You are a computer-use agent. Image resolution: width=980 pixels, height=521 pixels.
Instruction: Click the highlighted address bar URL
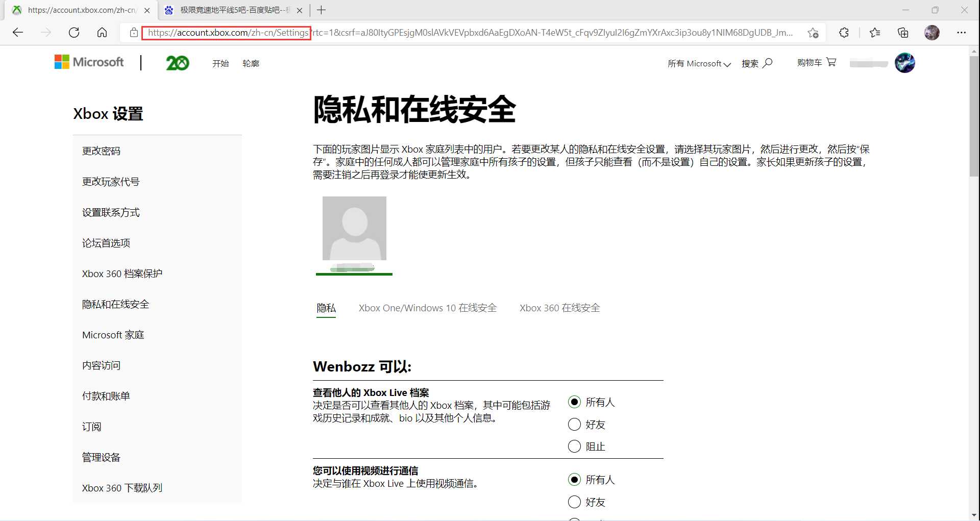(227, 33)
